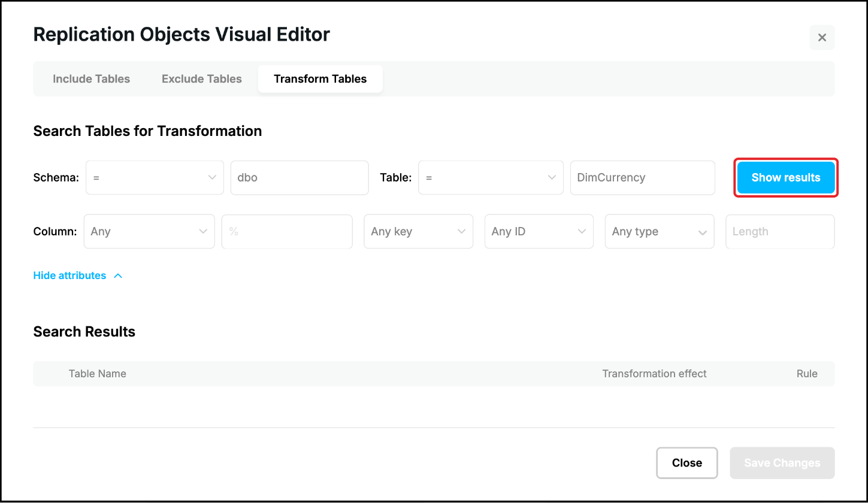Expand the Any key dropdown

[419, 232]
